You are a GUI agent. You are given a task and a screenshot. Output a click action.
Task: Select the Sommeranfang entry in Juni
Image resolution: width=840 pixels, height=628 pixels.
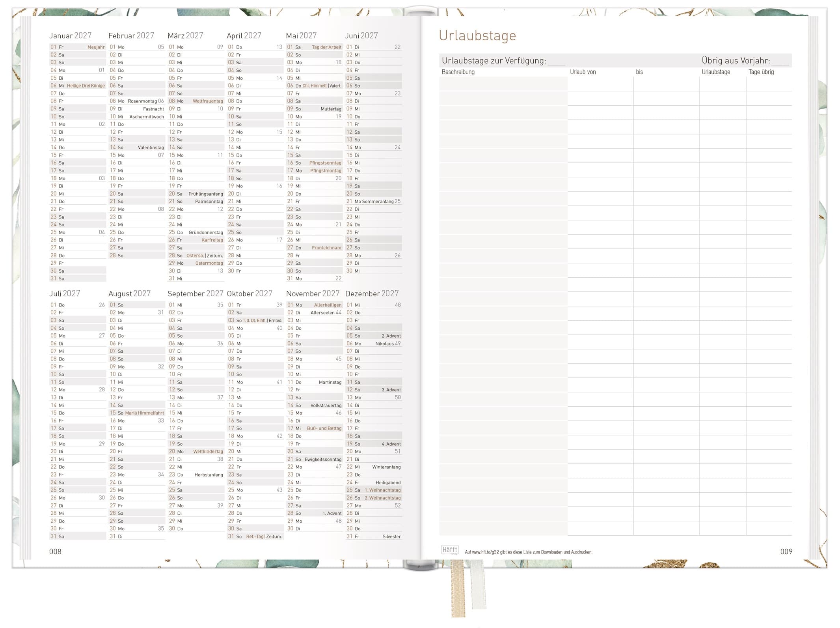pos(378,202)
